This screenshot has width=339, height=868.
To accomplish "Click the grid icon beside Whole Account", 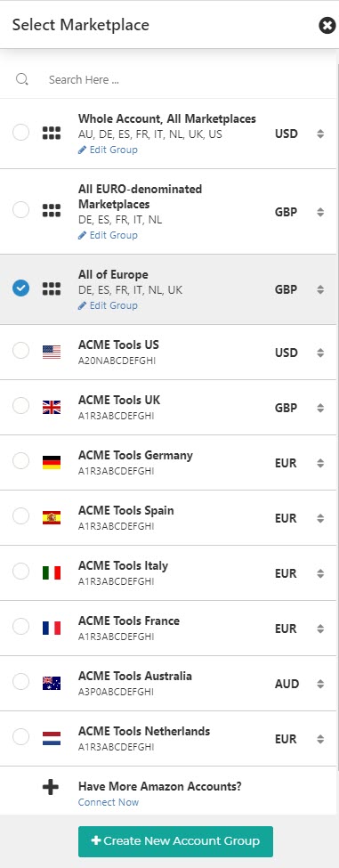I will click(52, 133).
